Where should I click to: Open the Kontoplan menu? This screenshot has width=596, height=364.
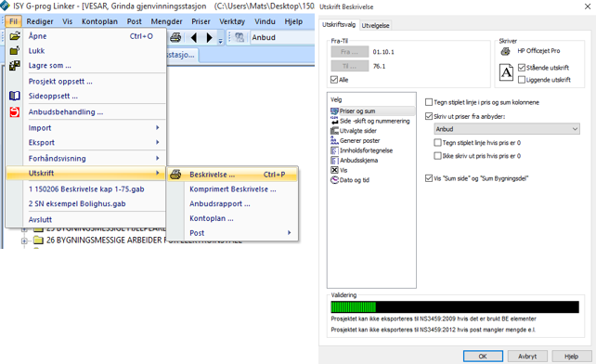point(99,21)
